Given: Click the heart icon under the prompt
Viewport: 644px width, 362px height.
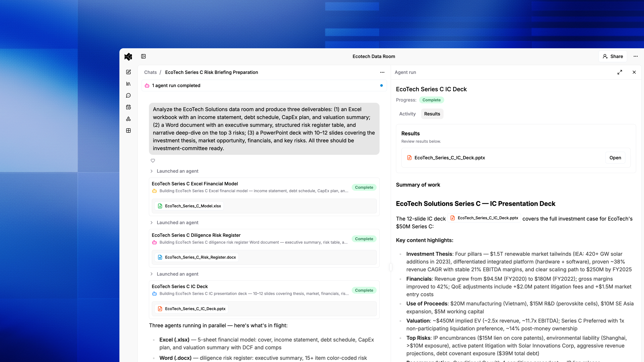Looking at the screenshot, I should 153,161.
